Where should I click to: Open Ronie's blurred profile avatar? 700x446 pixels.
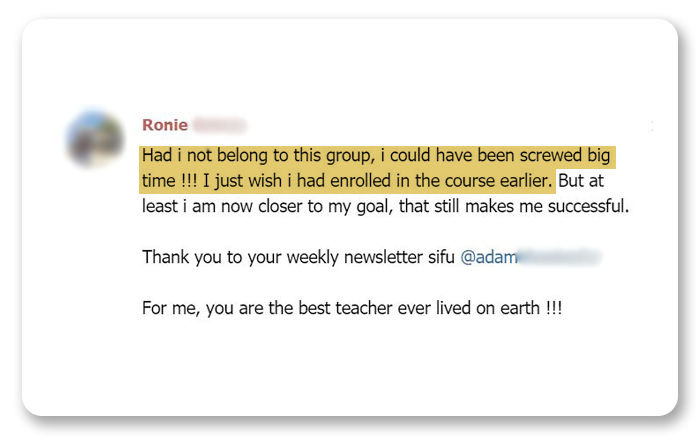pyautogui.click(x=95, y=139)
